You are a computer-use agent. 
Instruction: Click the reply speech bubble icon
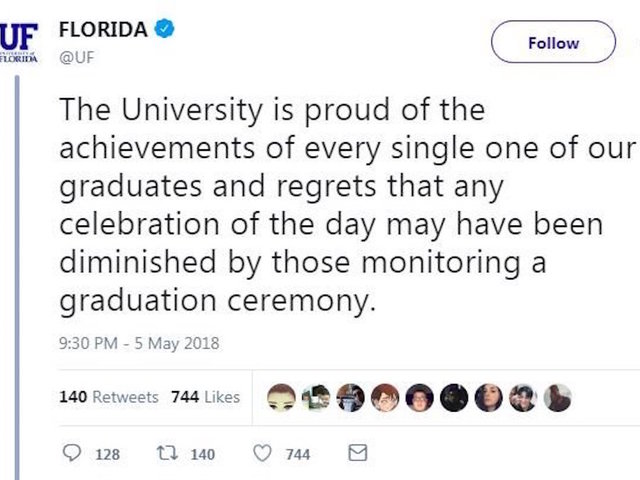71,453
